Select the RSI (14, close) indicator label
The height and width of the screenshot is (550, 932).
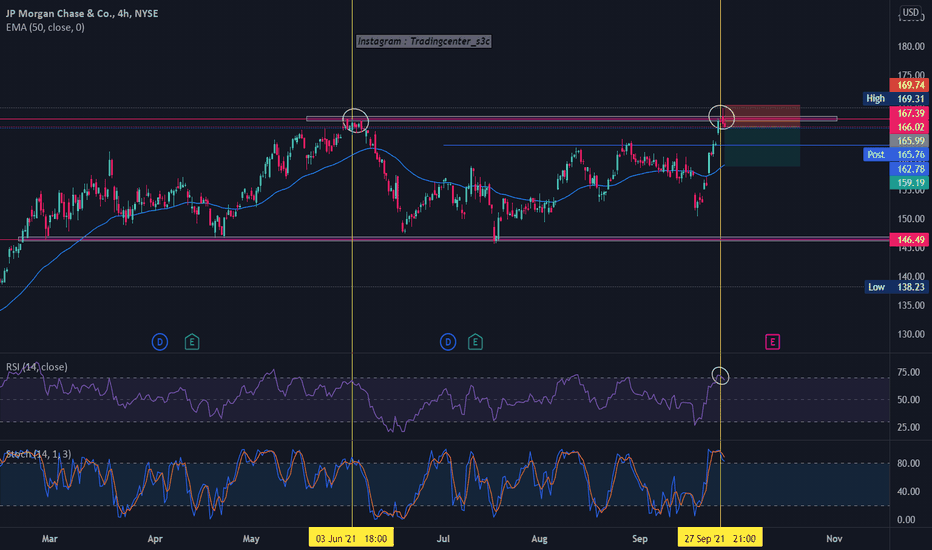pos(37,367)
